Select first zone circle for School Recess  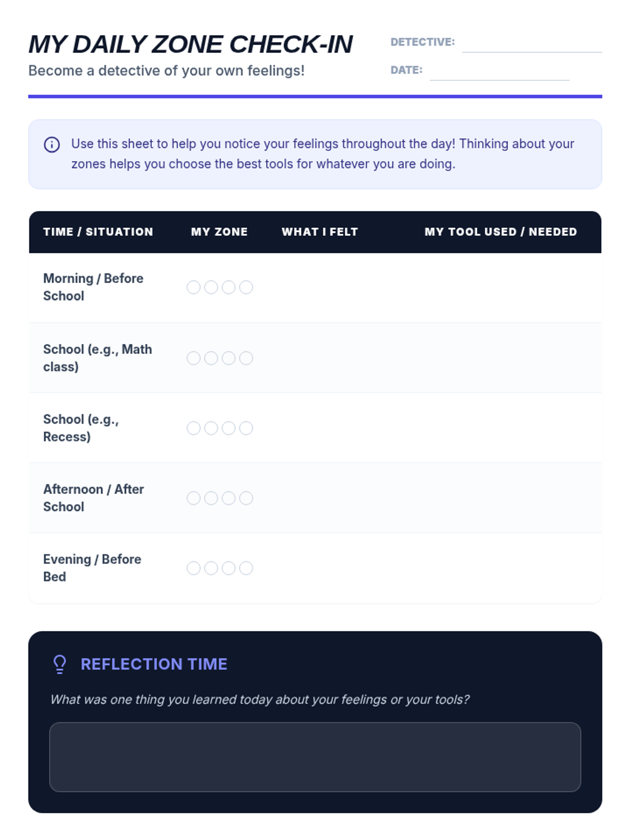click(193, 428)
